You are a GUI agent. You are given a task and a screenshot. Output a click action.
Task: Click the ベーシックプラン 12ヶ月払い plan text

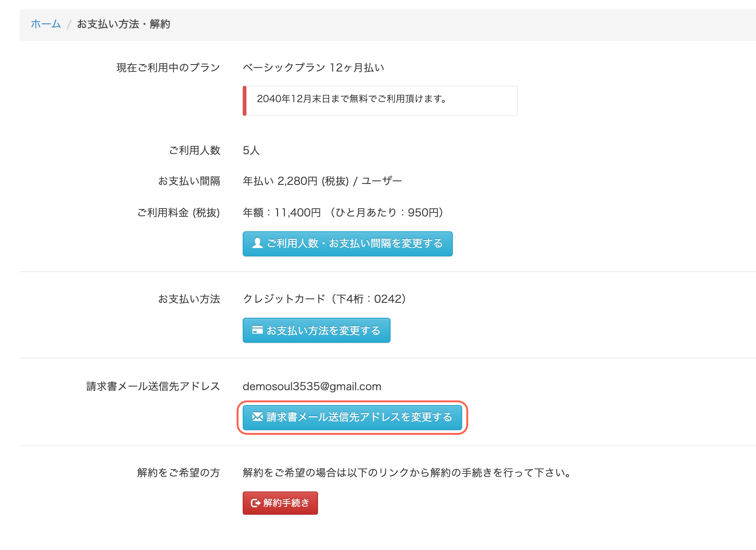313,68
